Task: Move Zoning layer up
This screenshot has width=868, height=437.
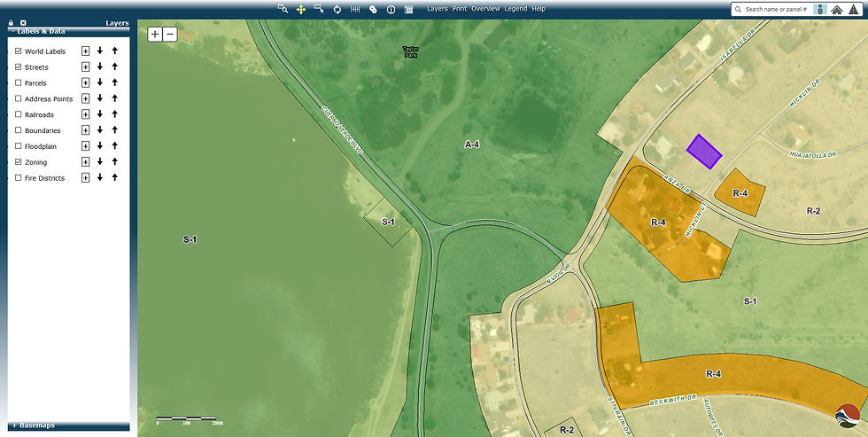Action: (x=114, y=161)
